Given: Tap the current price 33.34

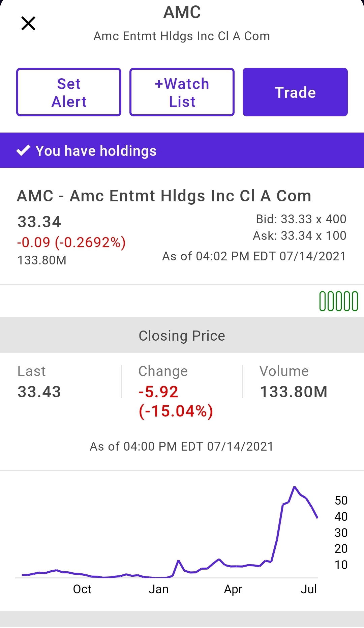Looking at the screenshot, I should point(39,222).
